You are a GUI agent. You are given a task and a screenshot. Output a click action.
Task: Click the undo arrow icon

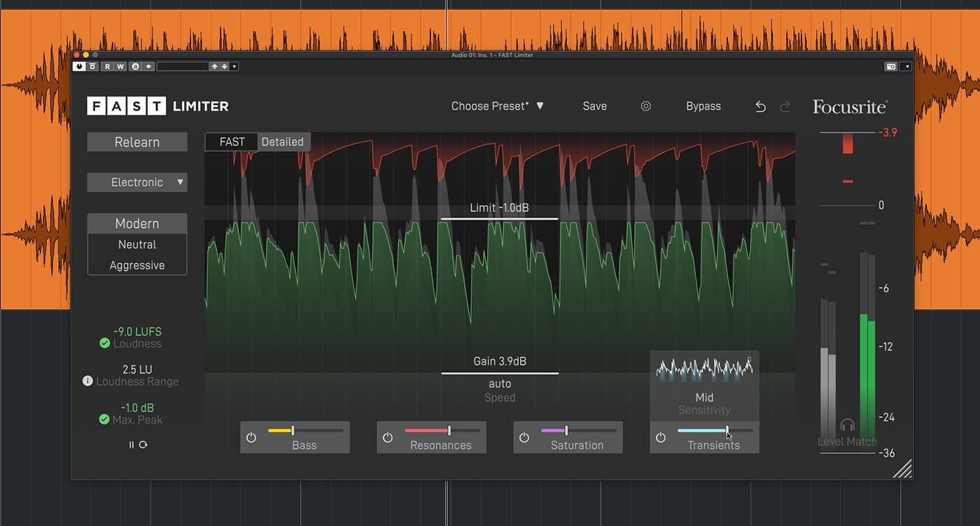click(x=761, y=106)
